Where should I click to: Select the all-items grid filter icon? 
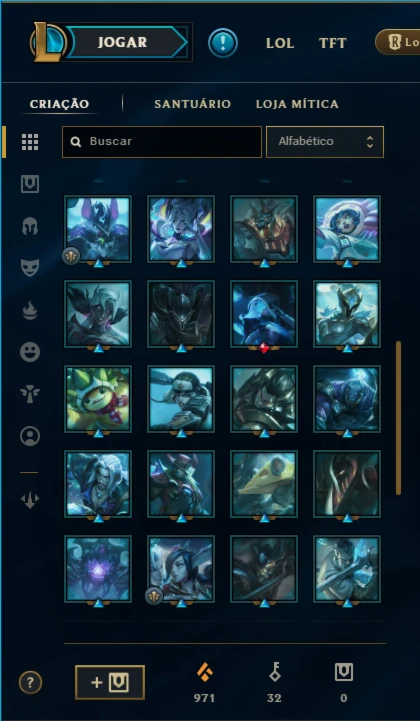tap(30, 142)
